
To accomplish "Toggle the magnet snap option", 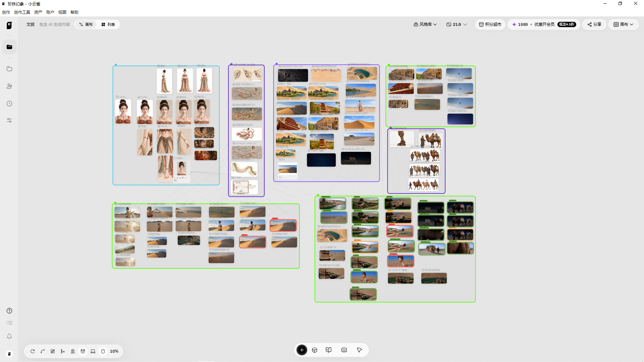I will coord(83,351).
